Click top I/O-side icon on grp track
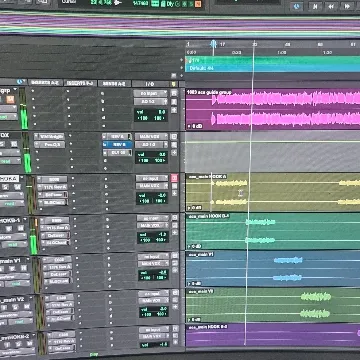Screen dimensions: 360x360 coord(174,93)
